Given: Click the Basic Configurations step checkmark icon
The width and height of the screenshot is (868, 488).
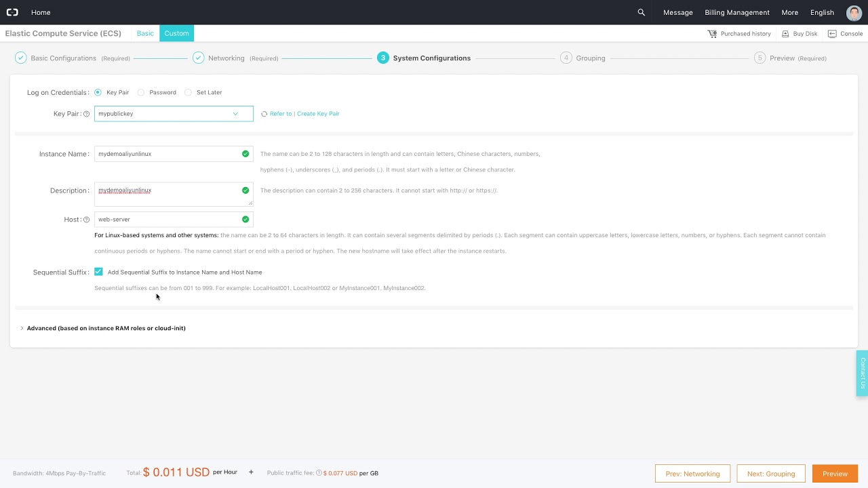Looking at the screenshot, I should 21,58.
